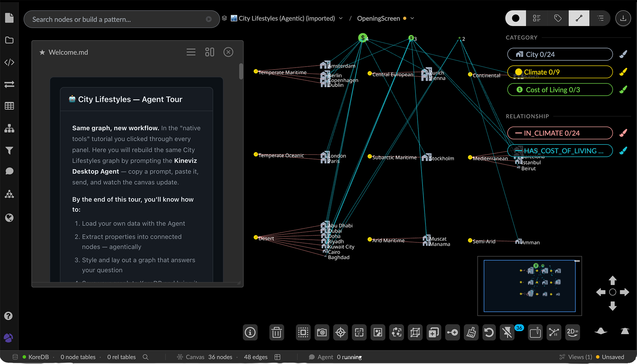Edit Cost of Living green color brush
This screenshot has height=364, width=637.
[x=623, y=90]
